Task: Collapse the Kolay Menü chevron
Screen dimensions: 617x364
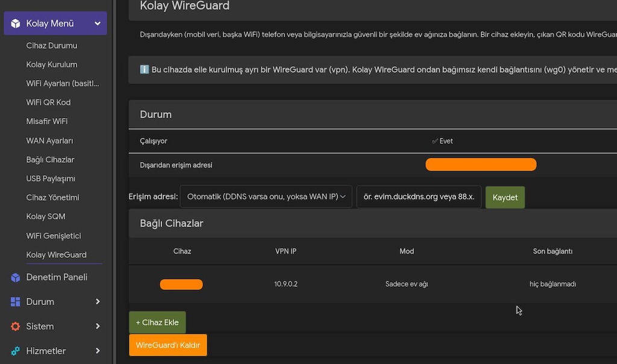Action: pos(98,24)
